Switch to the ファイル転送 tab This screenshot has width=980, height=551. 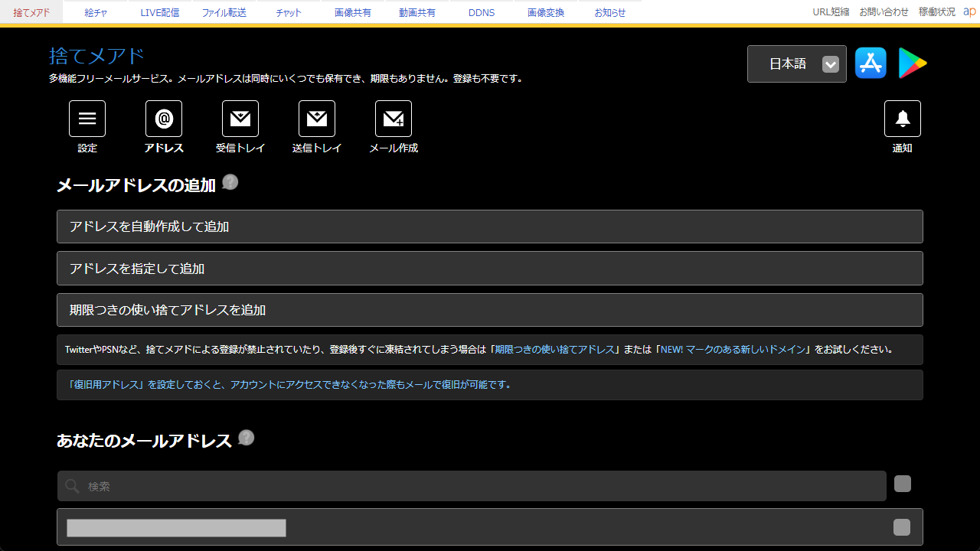(224, 12)
